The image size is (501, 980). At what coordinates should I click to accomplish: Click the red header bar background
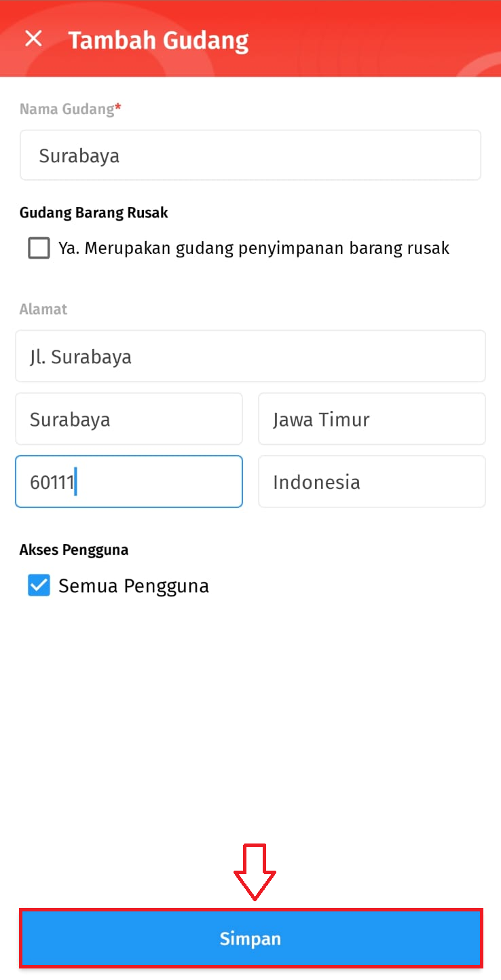[x=373, y=39]
